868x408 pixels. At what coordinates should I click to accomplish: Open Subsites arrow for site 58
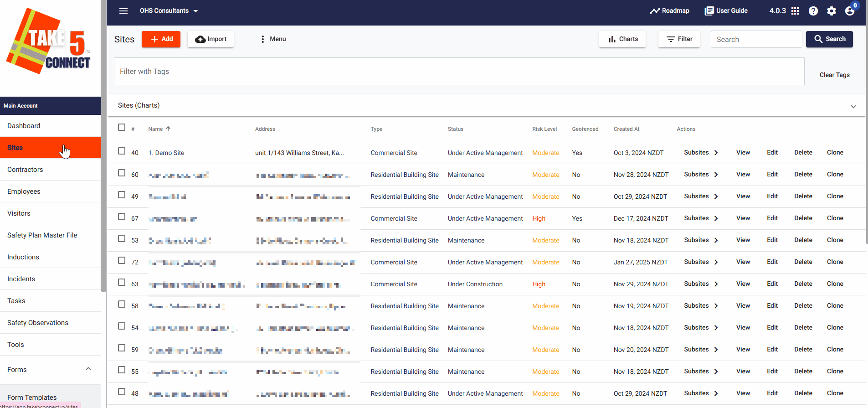(x=716, y=306)
